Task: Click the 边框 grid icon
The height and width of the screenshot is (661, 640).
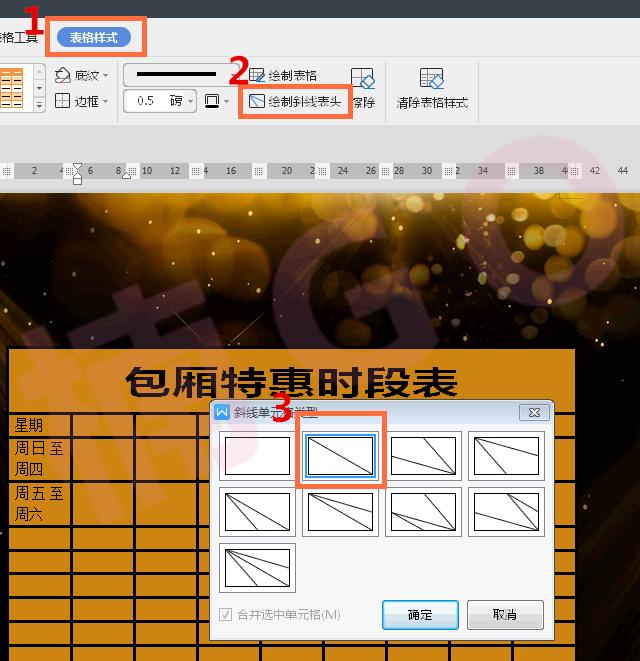Action: pyautogui.click(x=62, y=101)
